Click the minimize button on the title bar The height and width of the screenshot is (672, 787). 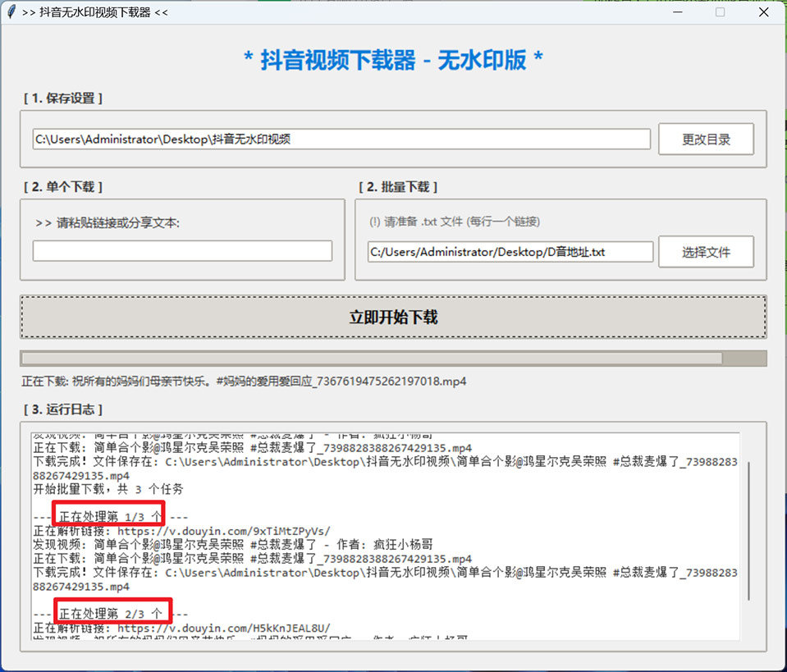[677, 12]
